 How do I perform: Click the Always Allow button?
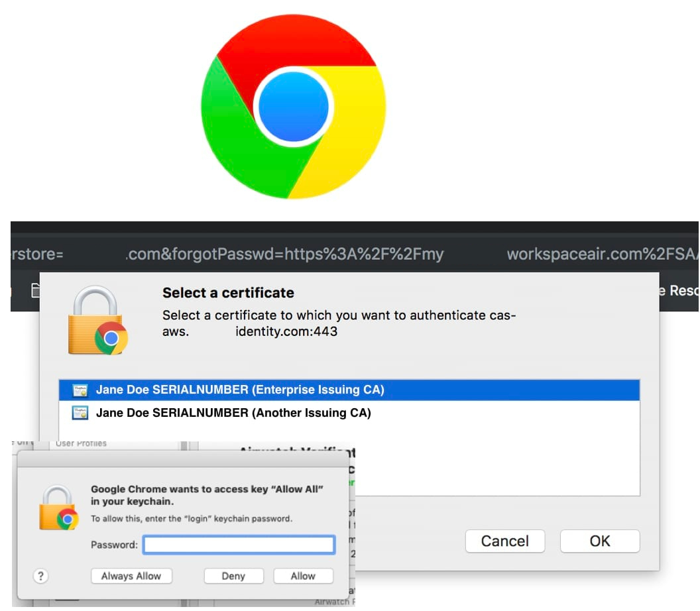pos(131,576)
